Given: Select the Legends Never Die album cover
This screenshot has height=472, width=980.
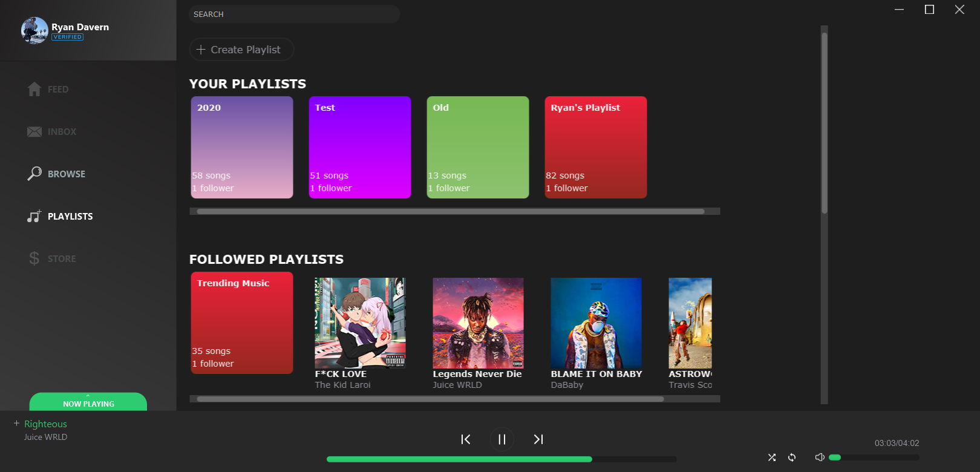Looking at the screenshot, I should [478, 323].
